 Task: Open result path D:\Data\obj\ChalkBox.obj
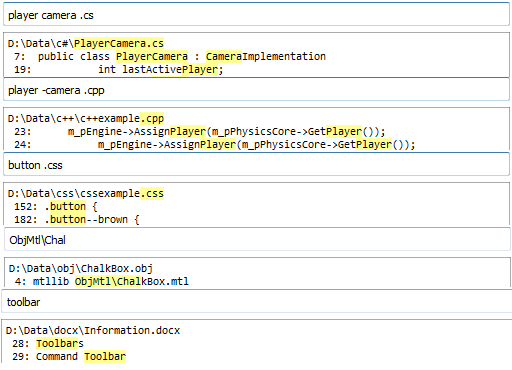coord(81,269)
